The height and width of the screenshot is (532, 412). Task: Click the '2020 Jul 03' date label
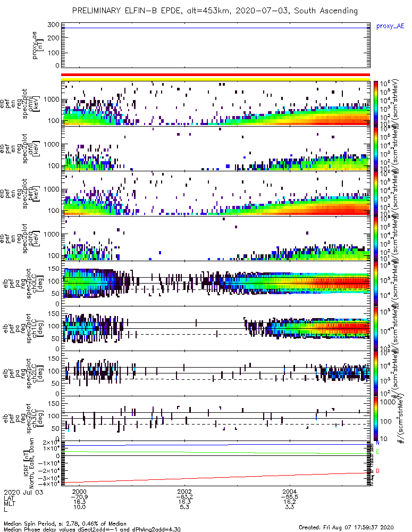click(24, 492)
